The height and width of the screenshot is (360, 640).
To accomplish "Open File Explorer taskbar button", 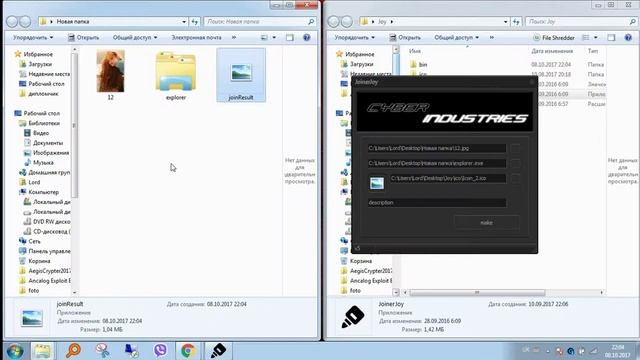I will [x=42, y=351].
